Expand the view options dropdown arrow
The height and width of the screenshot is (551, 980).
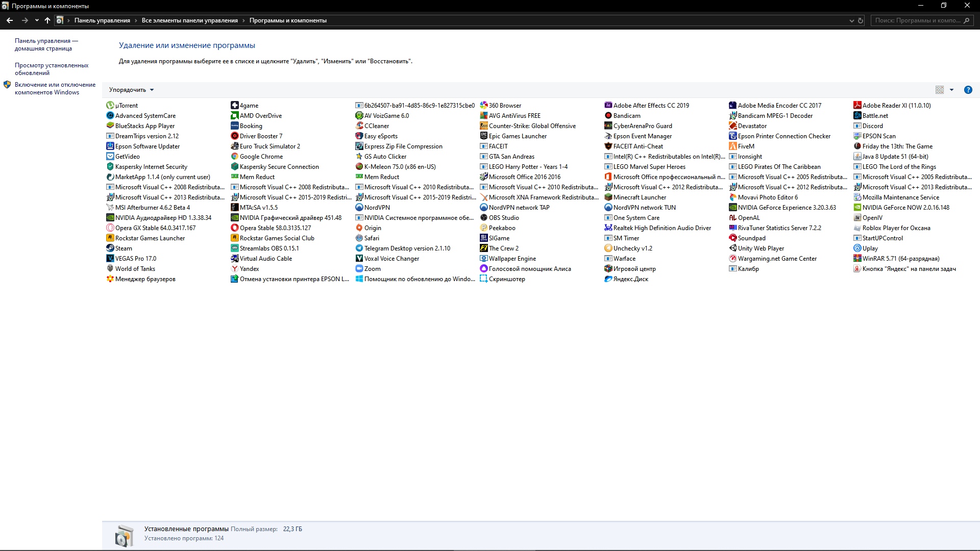click(x=951, y=90)
